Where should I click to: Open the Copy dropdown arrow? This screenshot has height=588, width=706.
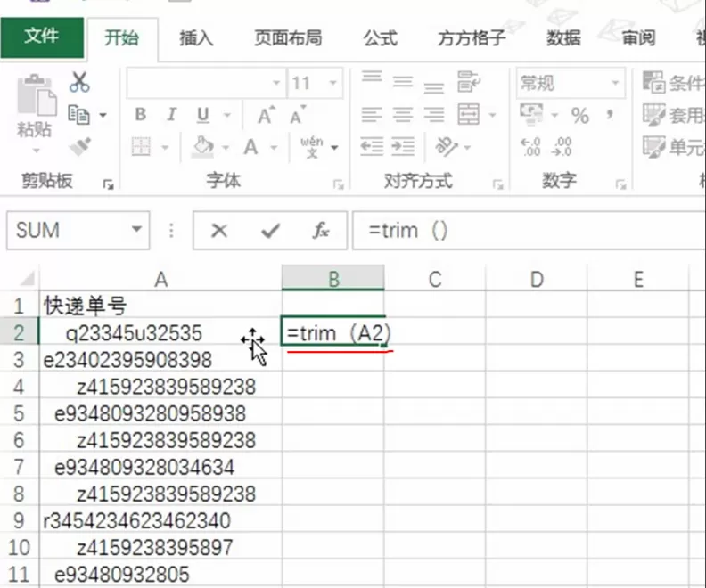click(103, 115)
